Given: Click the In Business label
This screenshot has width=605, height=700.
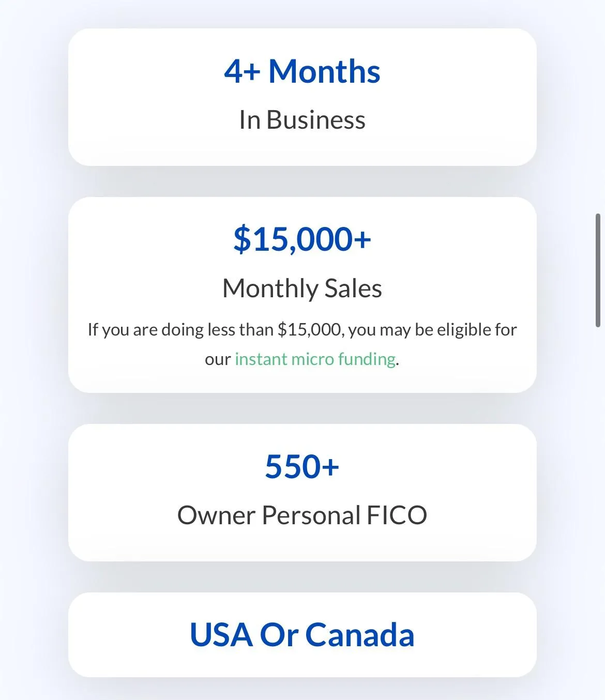Looking at the screenshot, I should tap(303, 120).
